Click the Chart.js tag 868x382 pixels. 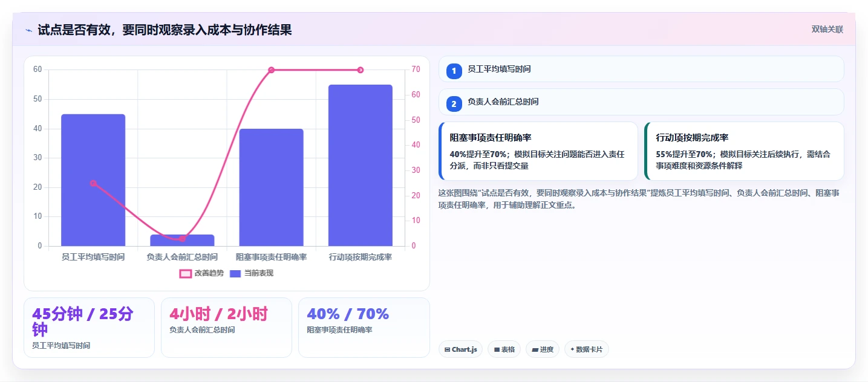coord(460,349)
